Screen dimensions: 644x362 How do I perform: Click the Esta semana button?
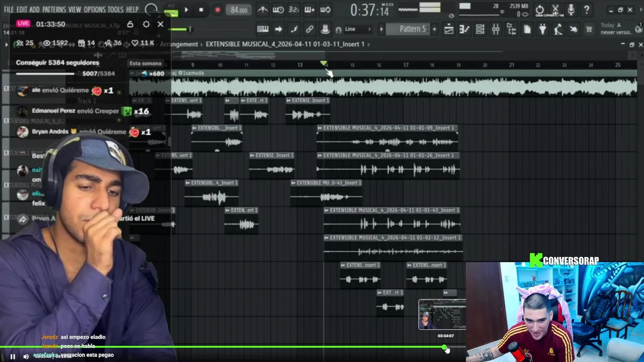pyautogui.click(x=145, y=63)
